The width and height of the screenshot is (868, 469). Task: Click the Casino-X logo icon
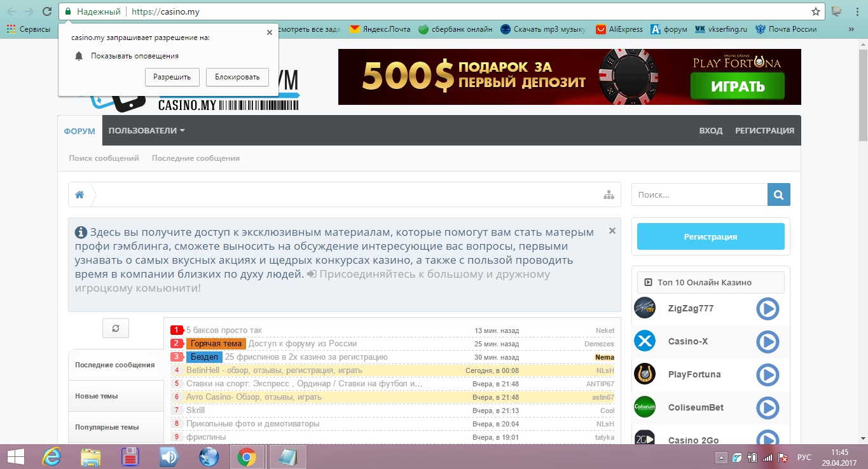click(645, 341)
